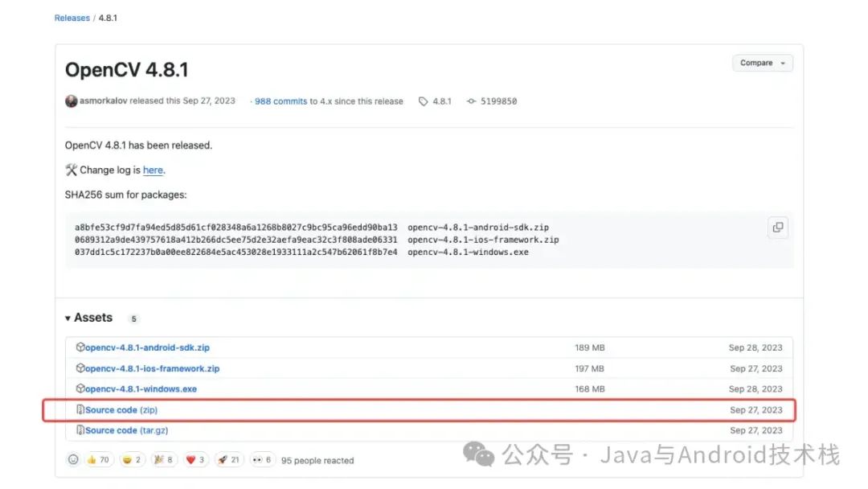Screen dimensions: 868x489
Task: Click 'SHA256 sum for packages:' text
Action: (x=125, y=195)
